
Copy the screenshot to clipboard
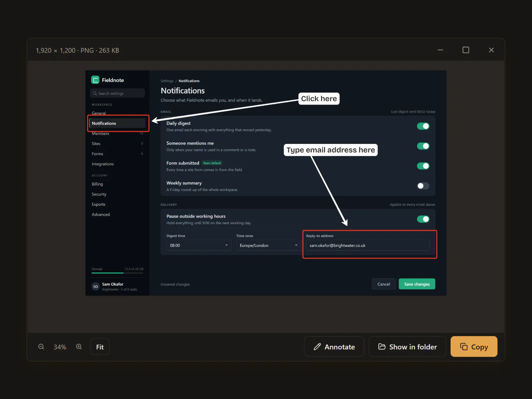coord(474,347)
